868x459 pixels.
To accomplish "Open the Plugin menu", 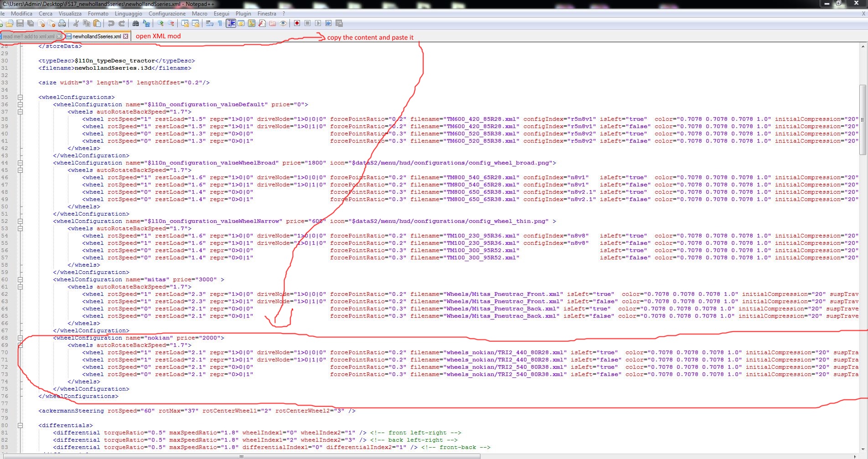I will click(x=243, y=14).
